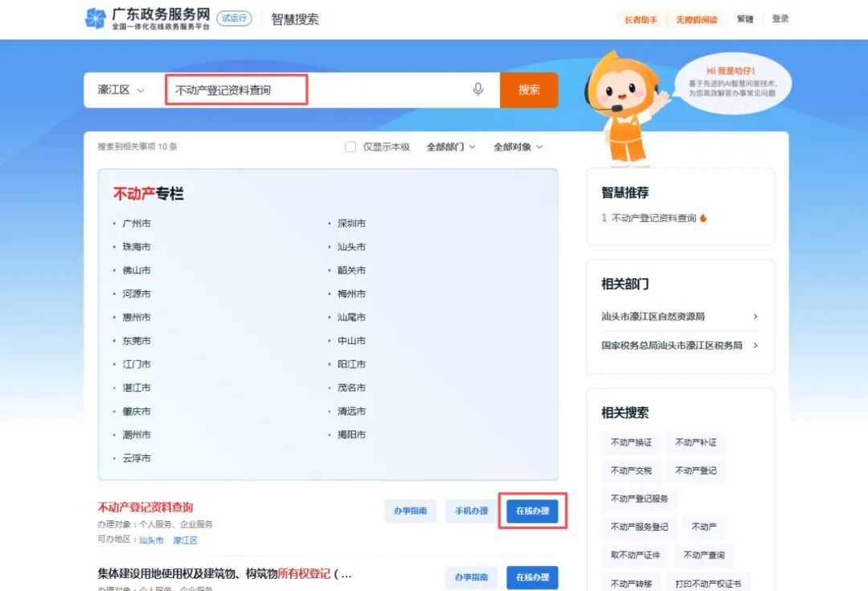
Task: Open 汕头市濠江区自然资源局 arrow
Action: point(755,317)
